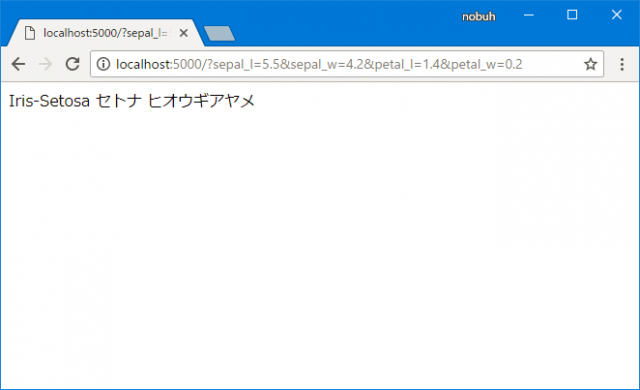This screenshot has width=640, height=390.
Task: Click the Iris-Setosa text on the page
Action: [49, 101]
